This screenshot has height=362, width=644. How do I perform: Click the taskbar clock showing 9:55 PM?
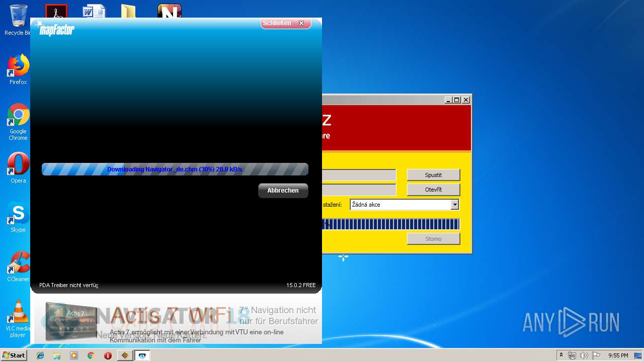[618, 355]
